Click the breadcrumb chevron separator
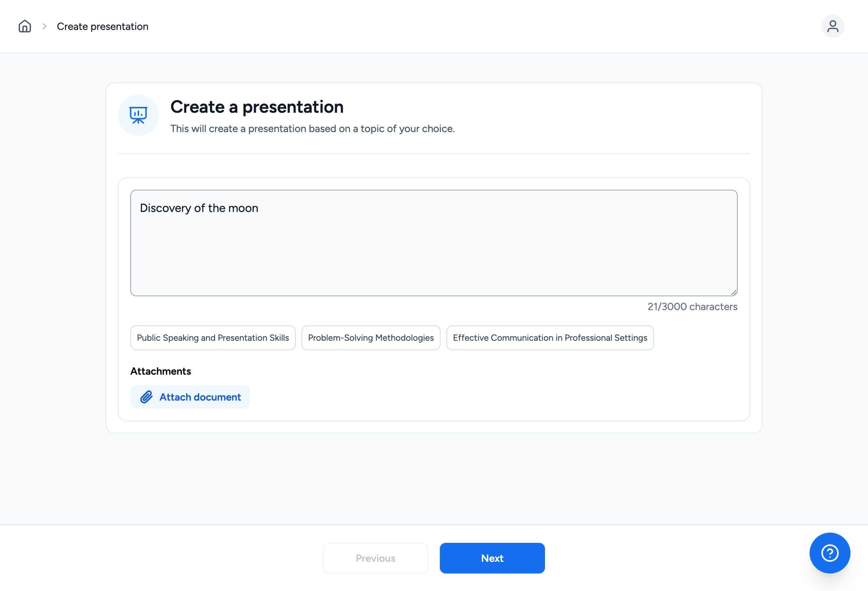 point(45,26)
